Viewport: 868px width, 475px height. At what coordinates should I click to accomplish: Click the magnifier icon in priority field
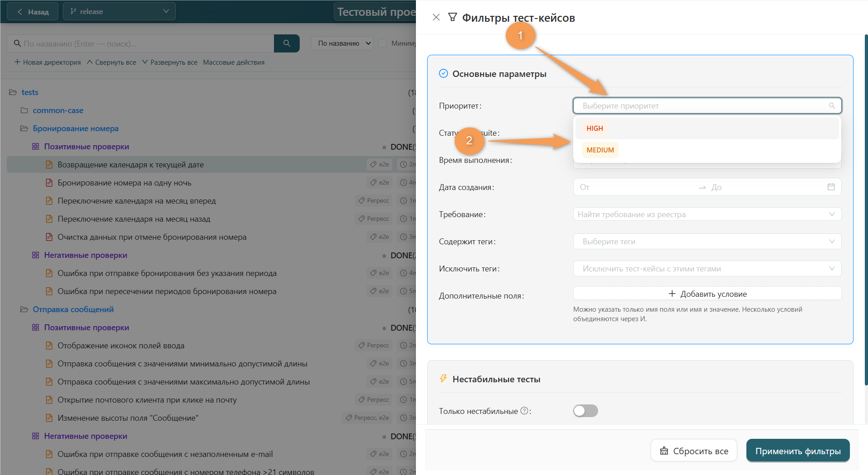coord(832,105)
